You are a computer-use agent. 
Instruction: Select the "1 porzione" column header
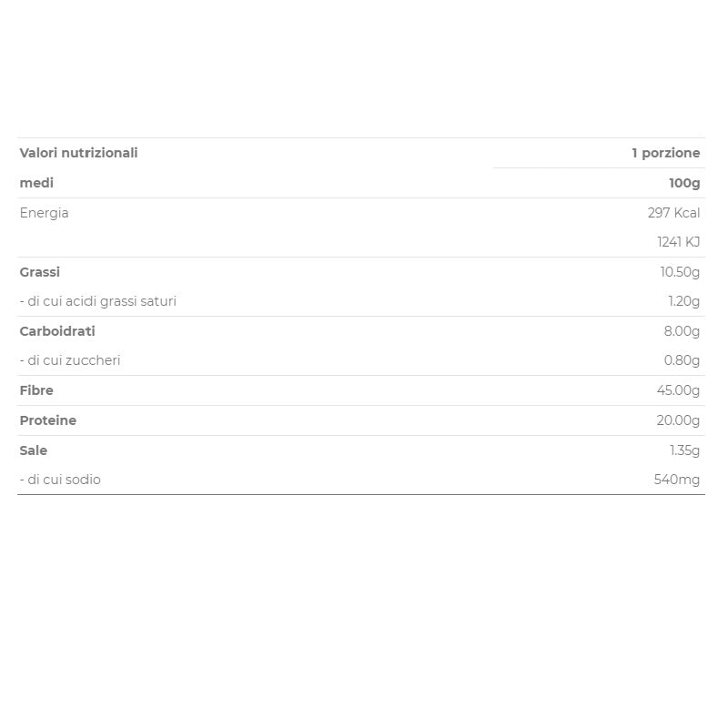(665, 153)
